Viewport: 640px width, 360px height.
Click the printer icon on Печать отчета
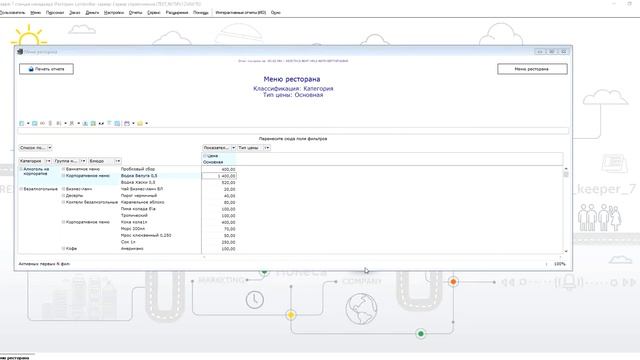click(31, 69)
